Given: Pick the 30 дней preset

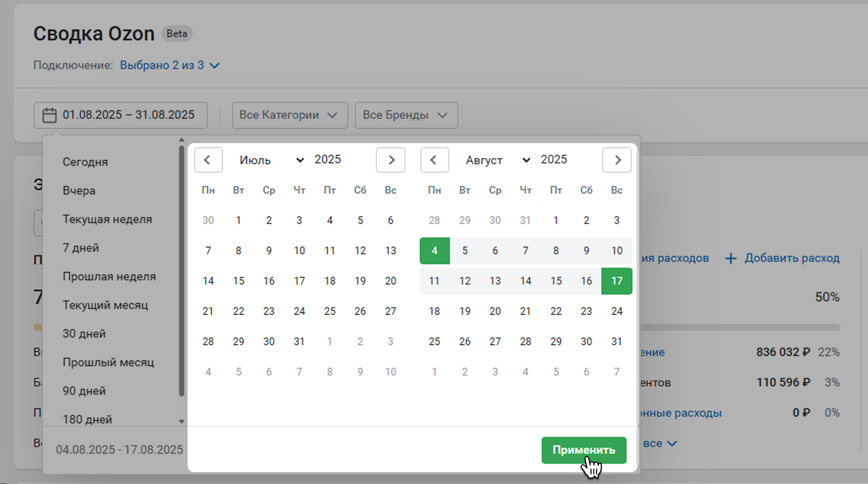Looking at the screenshot, I should click(x=84, y=334).
